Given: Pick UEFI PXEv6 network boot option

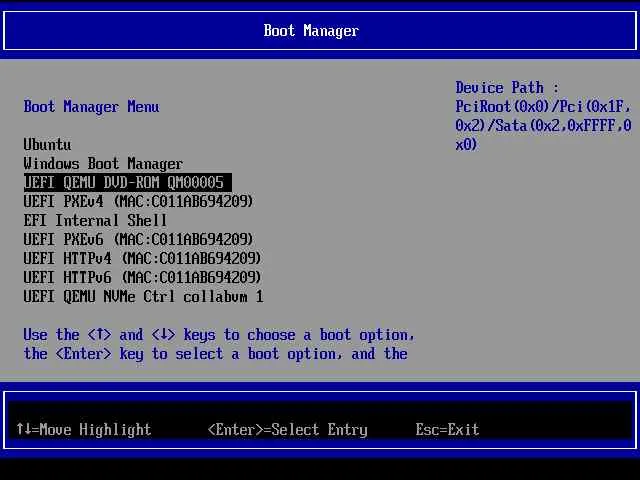Looking at the screenshot, I should (138, 239).
